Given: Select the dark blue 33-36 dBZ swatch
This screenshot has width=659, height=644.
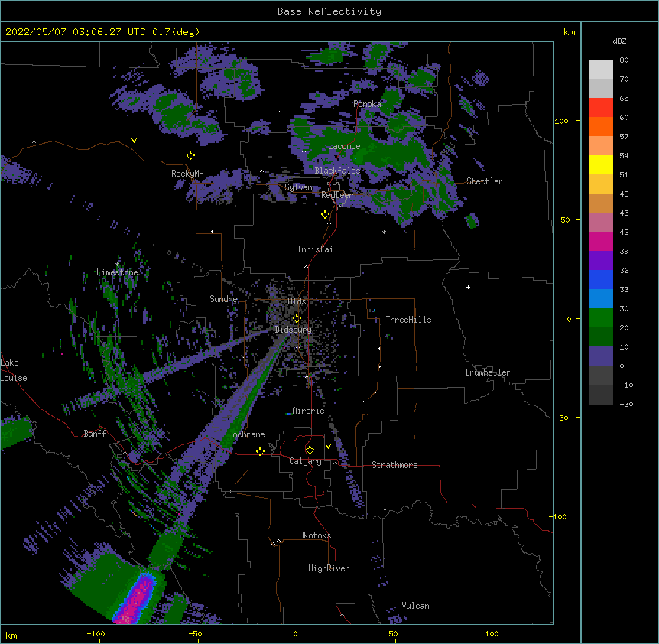Looking at the screenshot, I should coord(601,280).
